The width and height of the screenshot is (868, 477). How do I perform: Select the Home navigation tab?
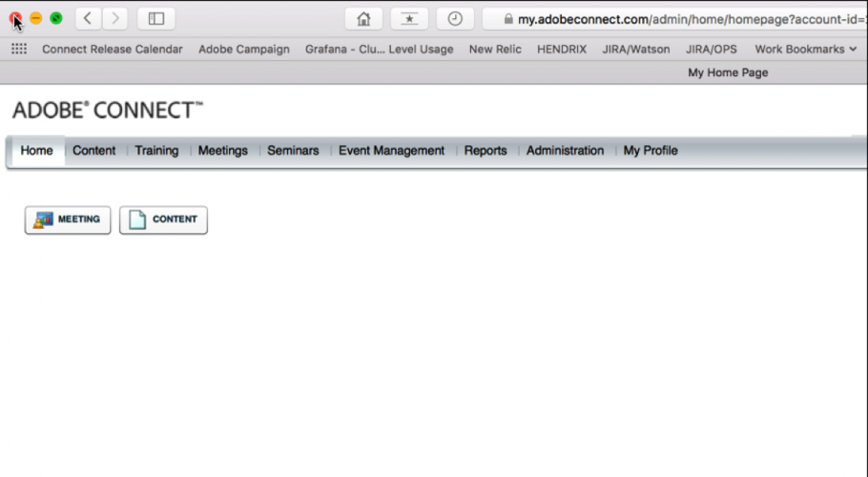click(36, 151)
